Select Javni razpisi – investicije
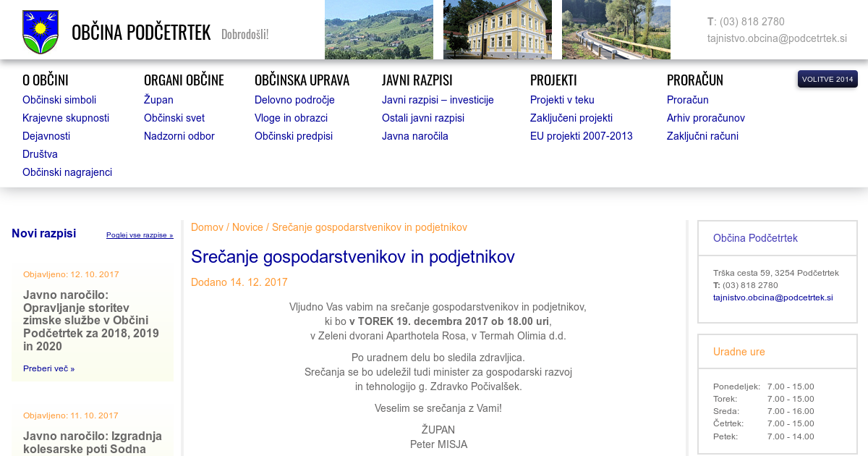 [438, 100]
